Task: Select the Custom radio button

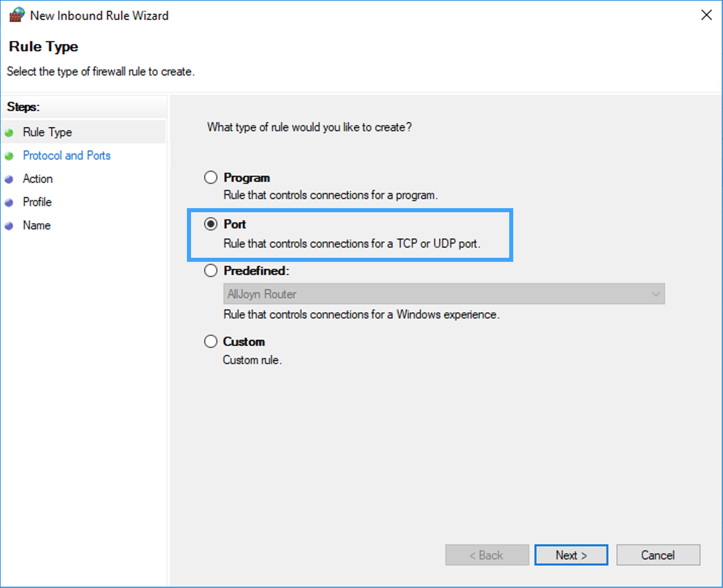Action: pos(211,342)
